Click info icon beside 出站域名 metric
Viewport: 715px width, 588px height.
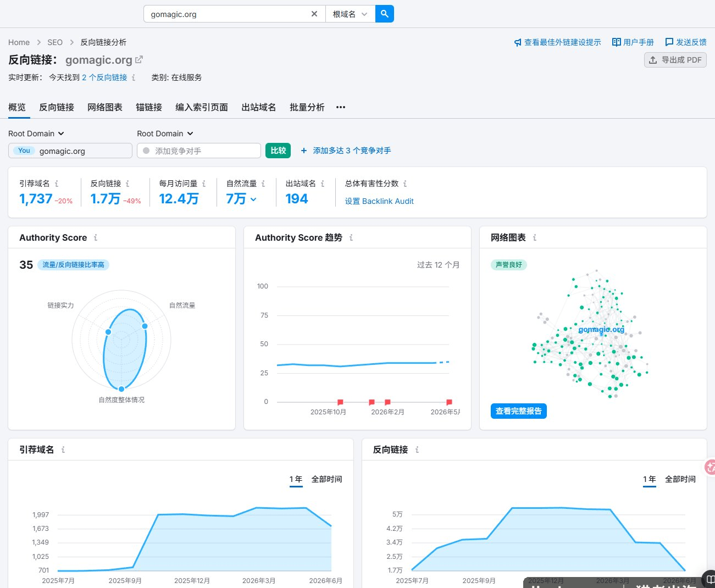(323, 184)
